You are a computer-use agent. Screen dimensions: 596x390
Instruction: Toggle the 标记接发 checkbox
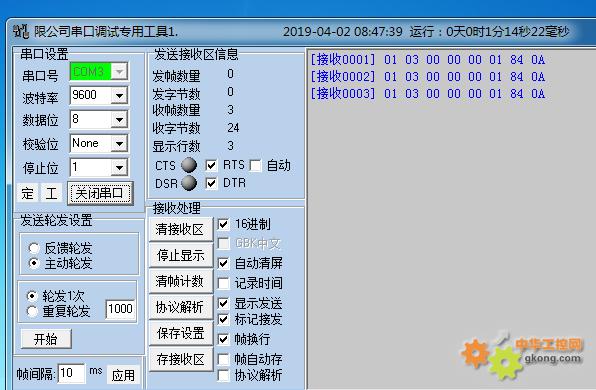click(224, 319)
